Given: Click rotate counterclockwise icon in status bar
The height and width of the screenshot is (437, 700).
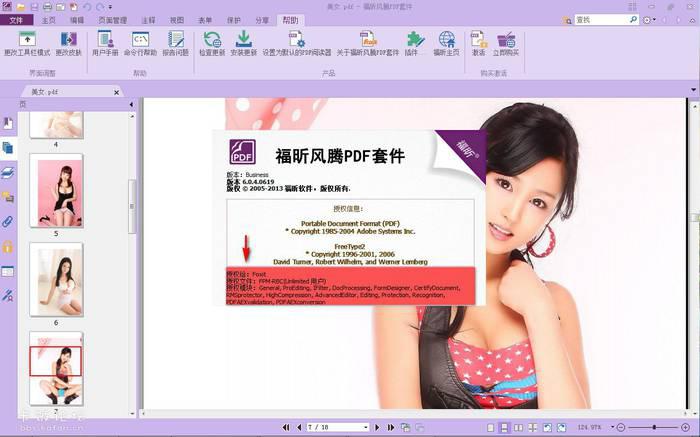Looking at the screenshot, I should 547,427.
